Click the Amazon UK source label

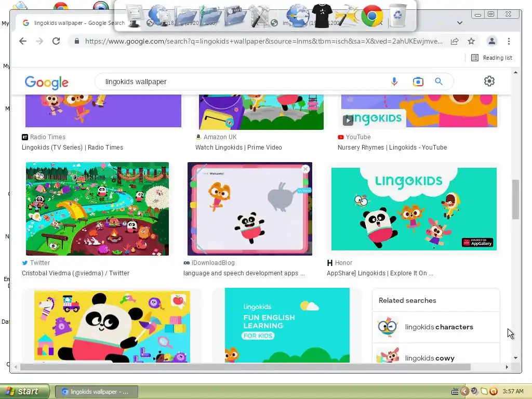pyautogui.click(x=220, y=137)
